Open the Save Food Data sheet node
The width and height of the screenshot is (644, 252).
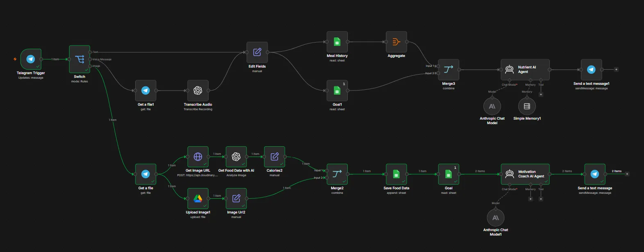(397, 174)
